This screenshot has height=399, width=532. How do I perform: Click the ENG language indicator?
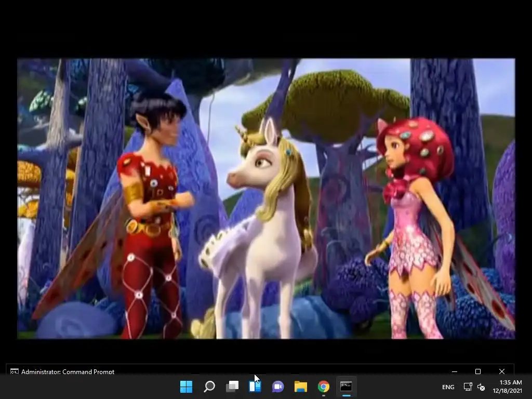pos(448,387)
